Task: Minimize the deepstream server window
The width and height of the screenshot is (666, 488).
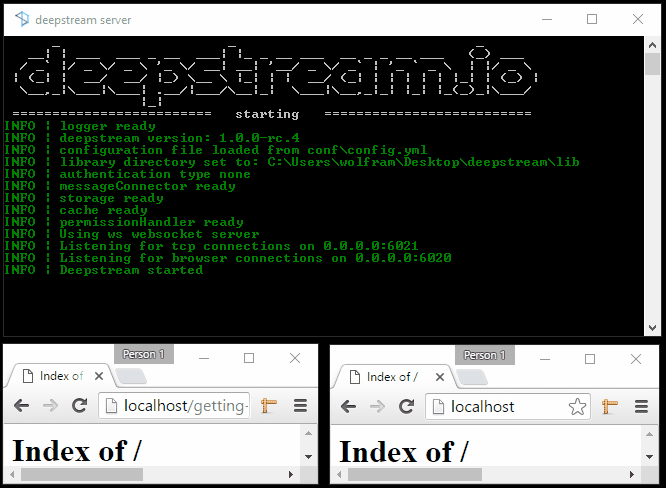Action: pos(547,19)
